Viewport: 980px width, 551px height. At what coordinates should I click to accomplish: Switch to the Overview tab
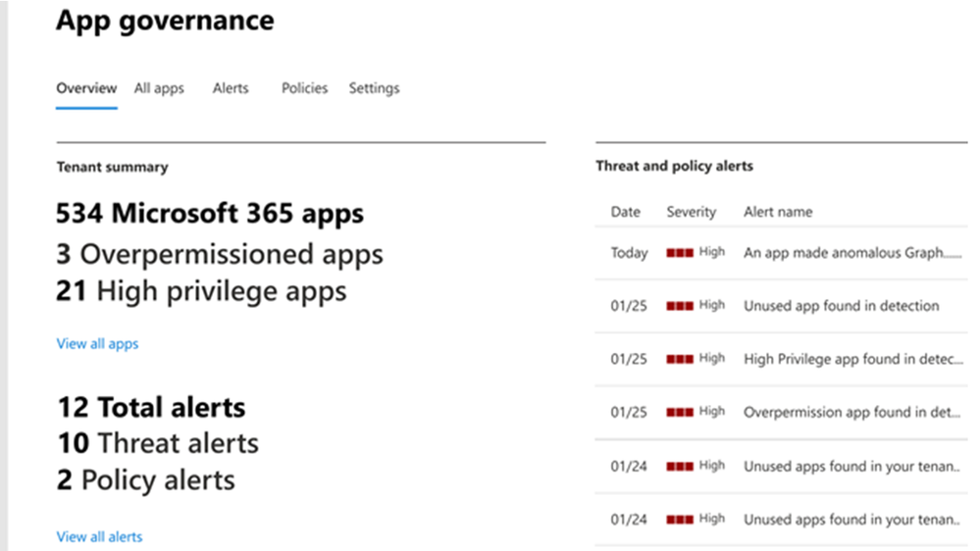tap(86, 88)
